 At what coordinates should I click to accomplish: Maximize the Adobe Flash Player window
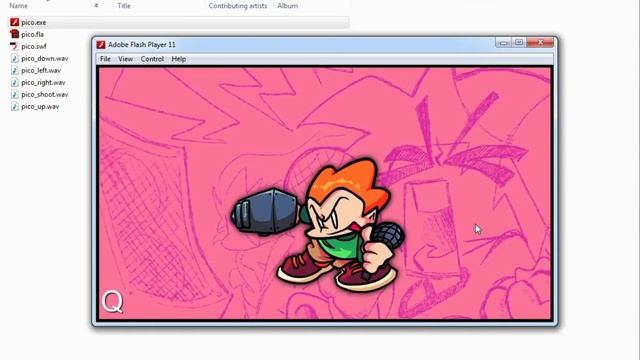pos(519,42)
